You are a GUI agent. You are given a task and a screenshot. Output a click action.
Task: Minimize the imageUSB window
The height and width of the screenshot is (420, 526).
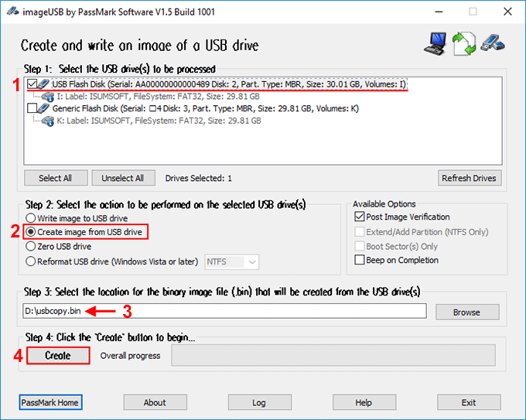[439, 12]
